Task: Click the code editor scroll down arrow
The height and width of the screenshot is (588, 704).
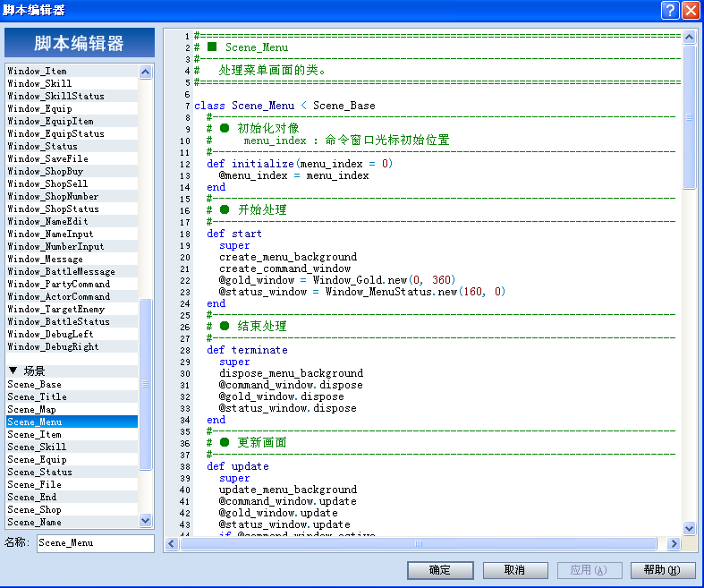Action: 689,528
